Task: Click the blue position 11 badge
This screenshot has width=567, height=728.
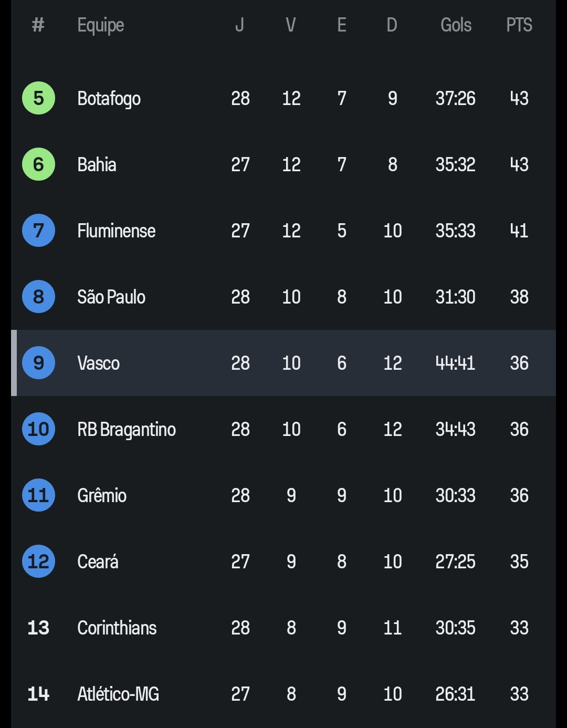Action: [38, 495]
